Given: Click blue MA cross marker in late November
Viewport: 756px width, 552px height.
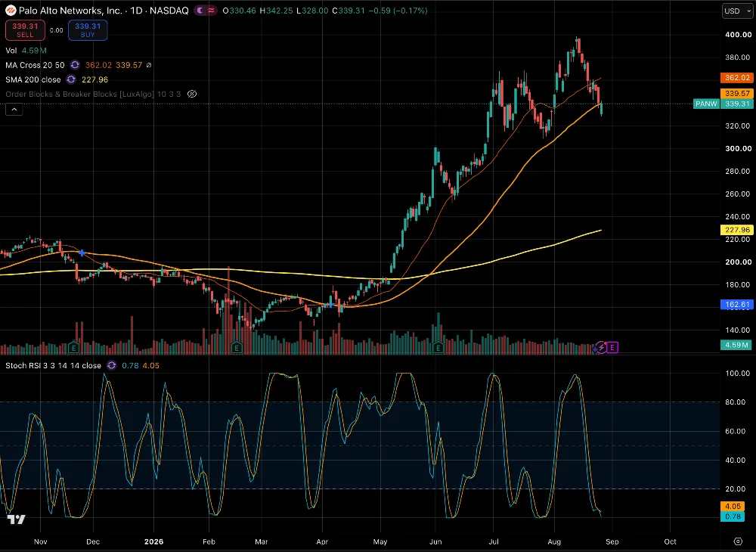Looking at the screenshot, I should [x=82, y=253].
